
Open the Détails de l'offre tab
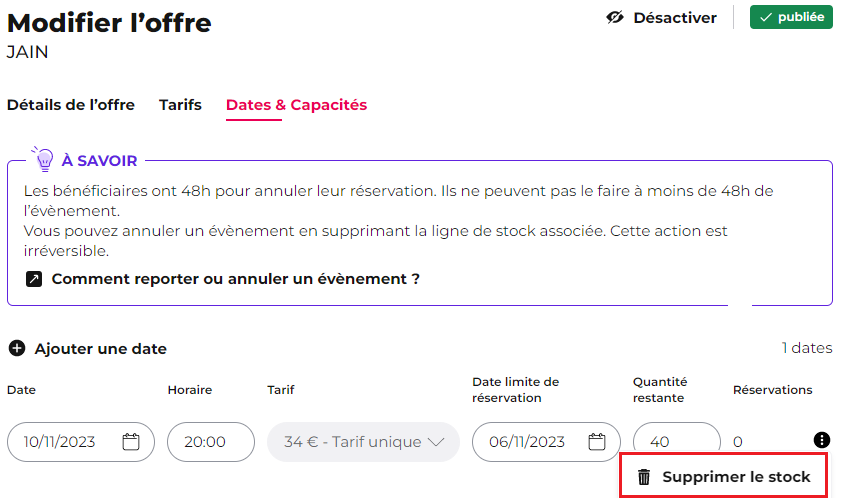click(x=71, y=105)
